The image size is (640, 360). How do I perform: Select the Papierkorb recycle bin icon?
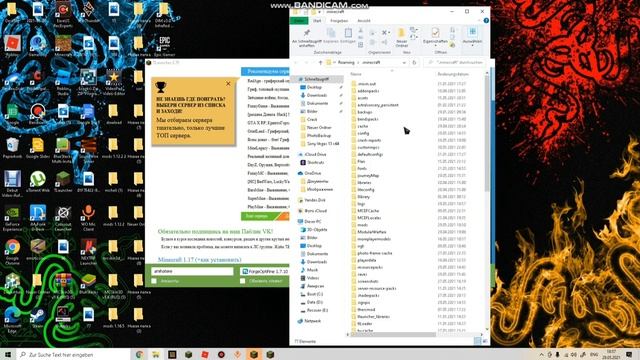(x=12, y=148)
